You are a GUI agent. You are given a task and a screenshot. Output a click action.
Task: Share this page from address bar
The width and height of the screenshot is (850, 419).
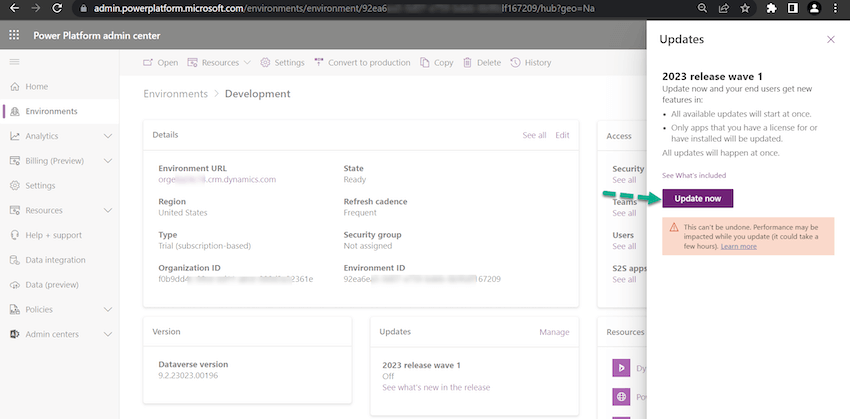point(724,9)
